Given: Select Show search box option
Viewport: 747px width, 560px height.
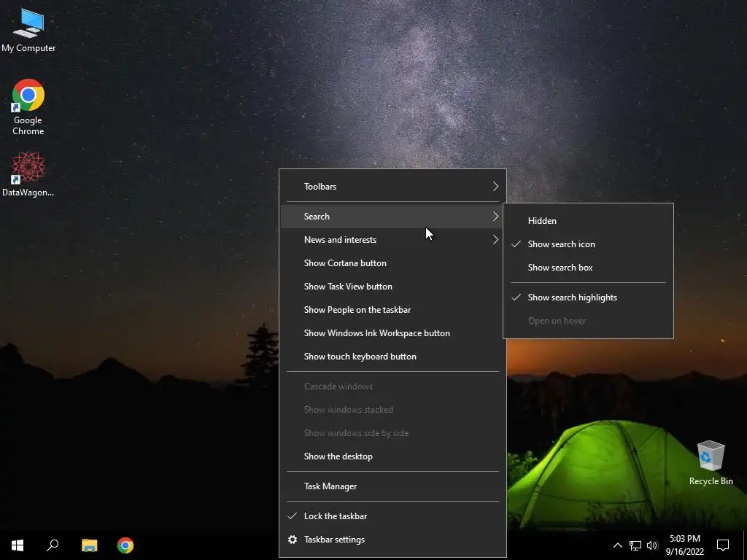Looking at the screenshot, I should 588,267.
